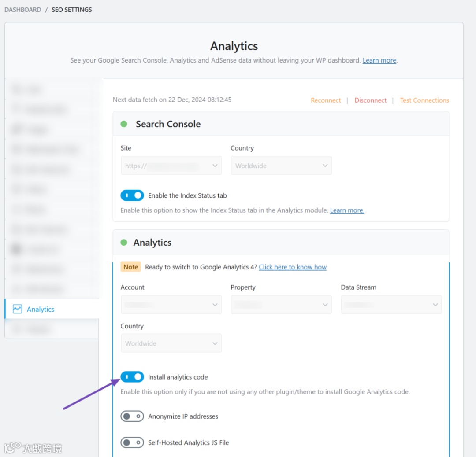This screenshot has height=457, width=476.
Task: Open Learn more link under Analytics heading
Action: pyautogui.click(x=379, y=60)
